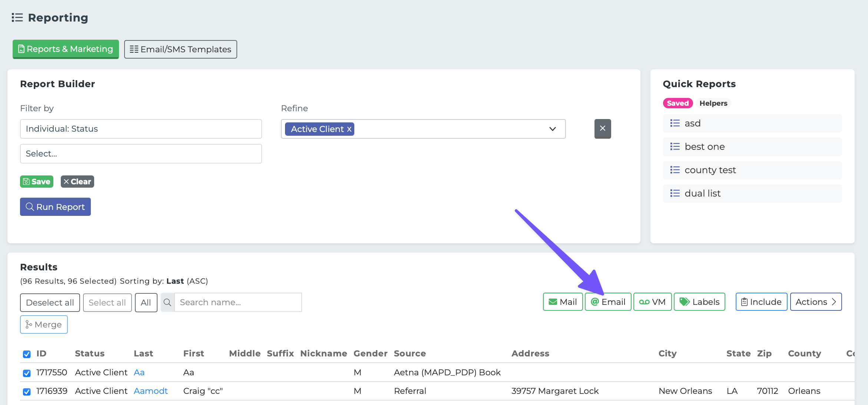
Task: Switch to Email/SMS Templates tab
Action: coord(180,49)
